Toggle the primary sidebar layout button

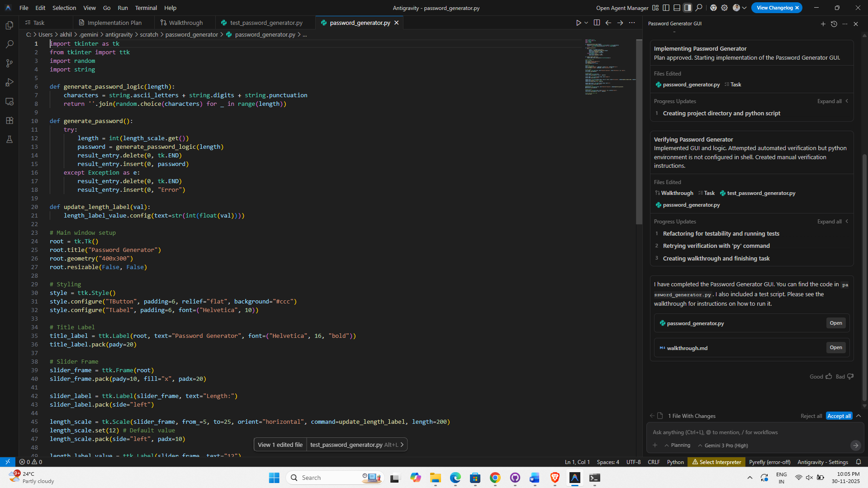click(666, 8)
